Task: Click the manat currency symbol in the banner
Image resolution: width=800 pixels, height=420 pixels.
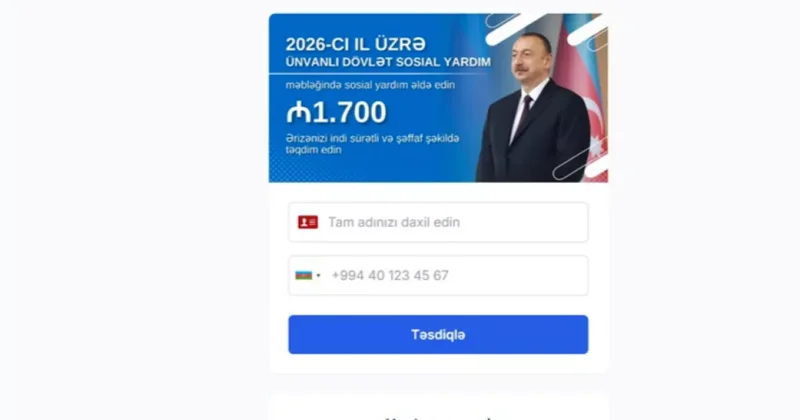Action: [298, 112]
